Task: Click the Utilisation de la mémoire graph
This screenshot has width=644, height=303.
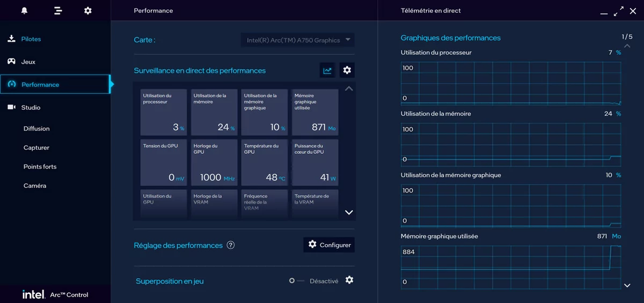Action: pyautogui.click(x=511, y=144)
